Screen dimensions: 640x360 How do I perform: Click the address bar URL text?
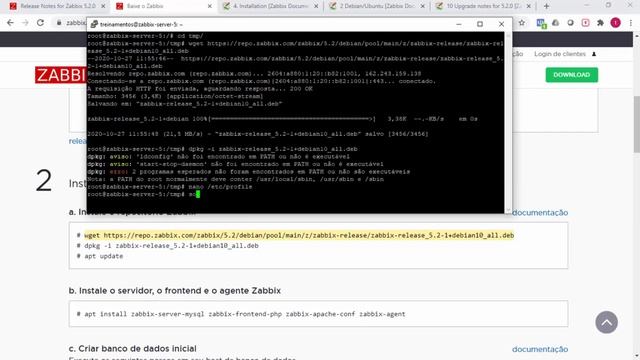coord(76,23)
